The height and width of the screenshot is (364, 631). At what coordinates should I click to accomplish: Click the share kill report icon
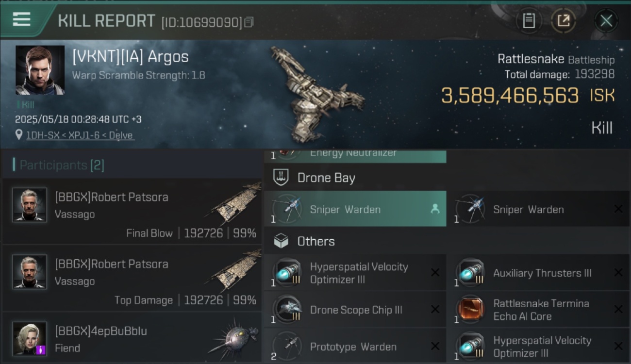564,21
